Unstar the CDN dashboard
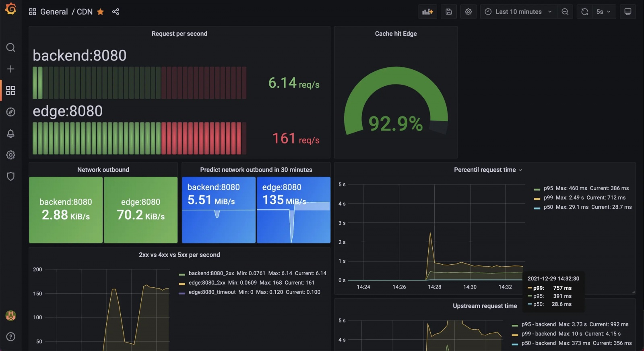Image resolution: width=644 pixels, height=351 pixels. (101, 12)
